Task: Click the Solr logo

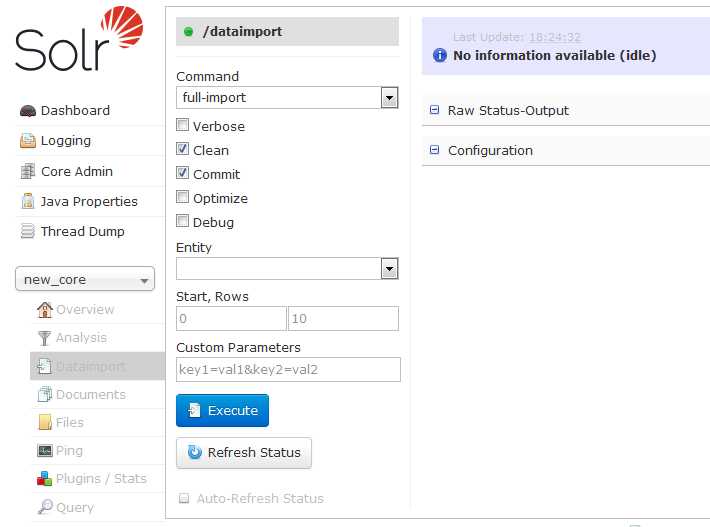Action: [79, 38]
